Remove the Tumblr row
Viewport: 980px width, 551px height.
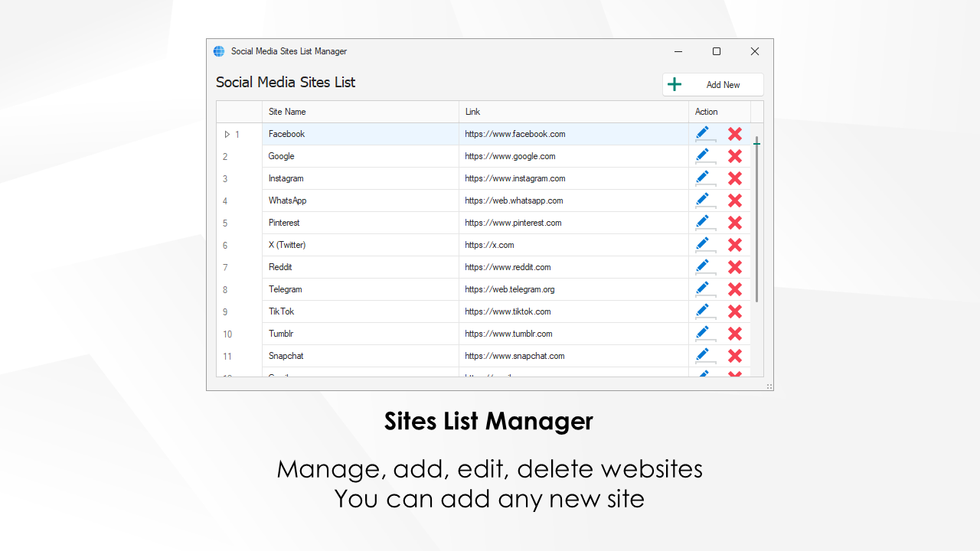[x=735, y=334]
